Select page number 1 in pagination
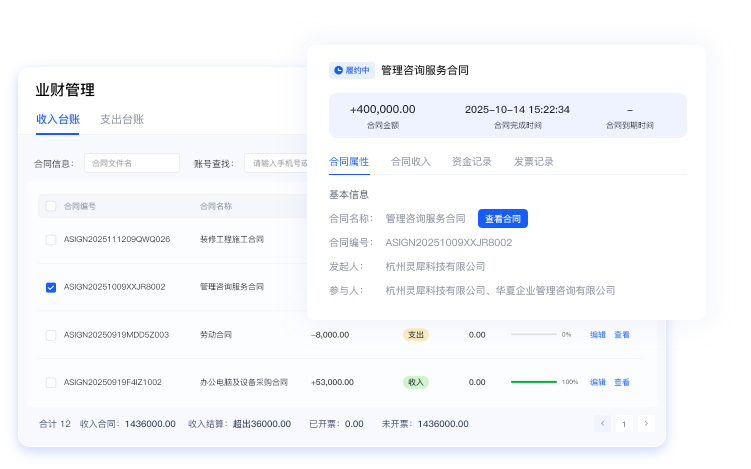 click(624, 423)
